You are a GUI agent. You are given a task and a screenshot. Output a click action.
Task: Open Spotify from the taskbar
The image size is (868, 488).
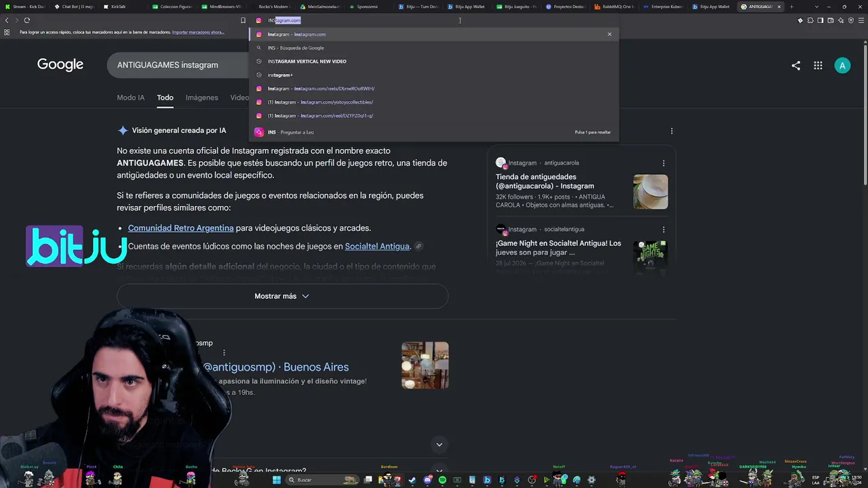pyautogui.click(x=442, y=480)
